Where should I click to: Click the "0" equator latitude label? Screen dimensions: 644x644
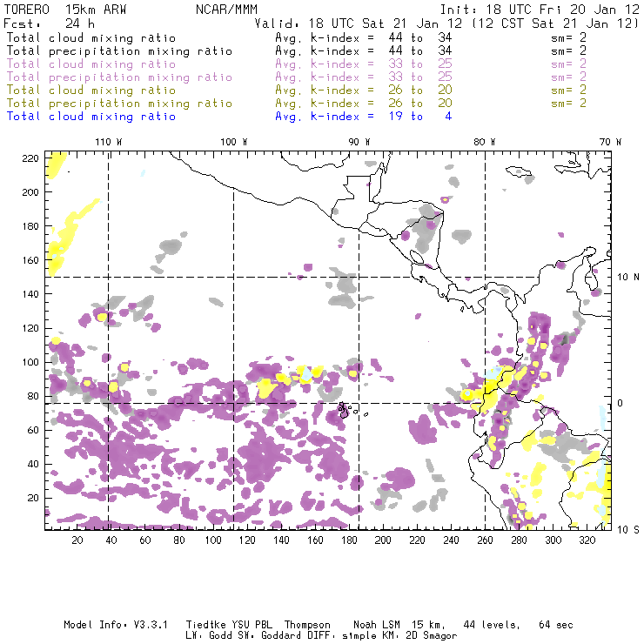click(x=621, y=403)
